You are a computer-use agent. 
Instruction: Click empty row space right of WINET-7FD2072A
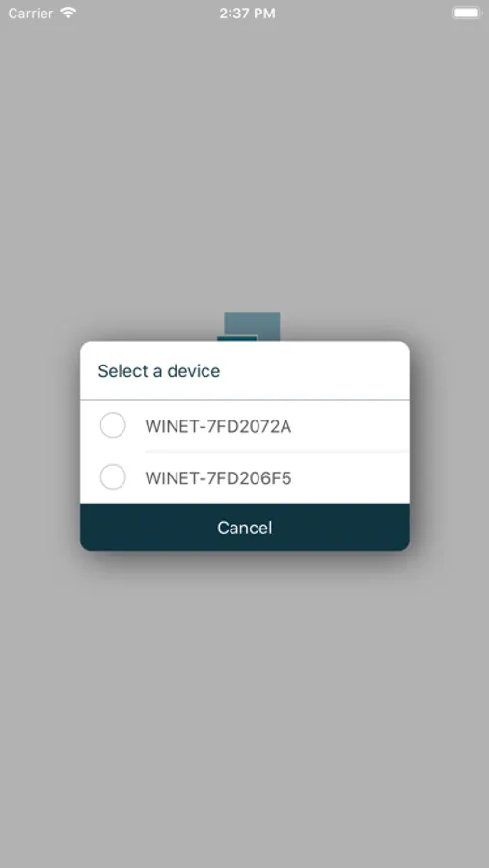(350, 427)
